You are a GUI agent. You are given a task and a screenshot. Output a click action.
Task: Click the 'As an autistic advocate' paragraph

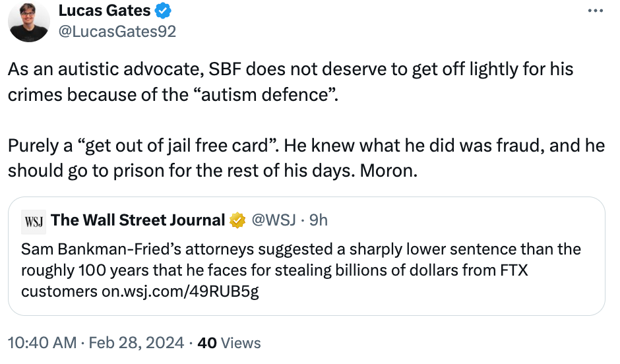(291, 82)
